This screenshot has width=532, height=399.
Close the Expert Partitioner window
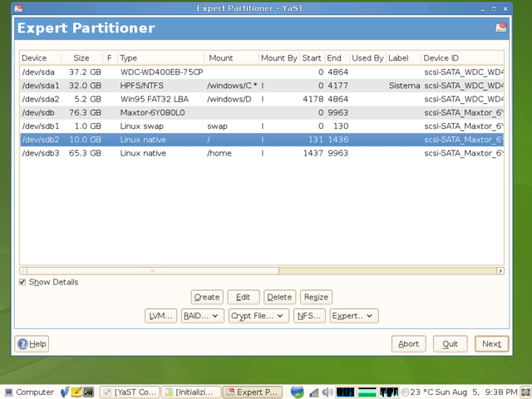505,9
